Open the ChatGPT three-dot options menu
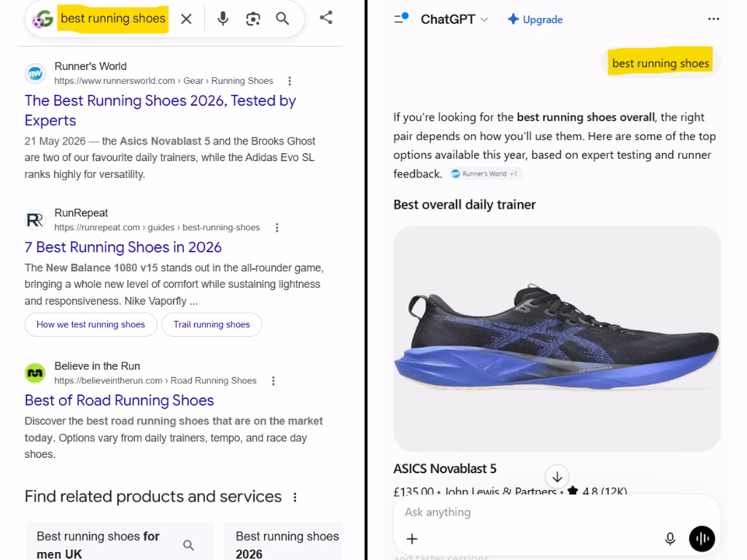This screenshot has width=747, height=560. click(x=713, y=19)
